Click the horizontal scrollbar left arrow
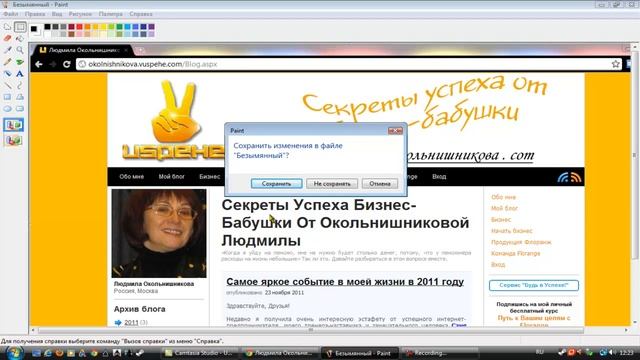 tap(33, 330)
